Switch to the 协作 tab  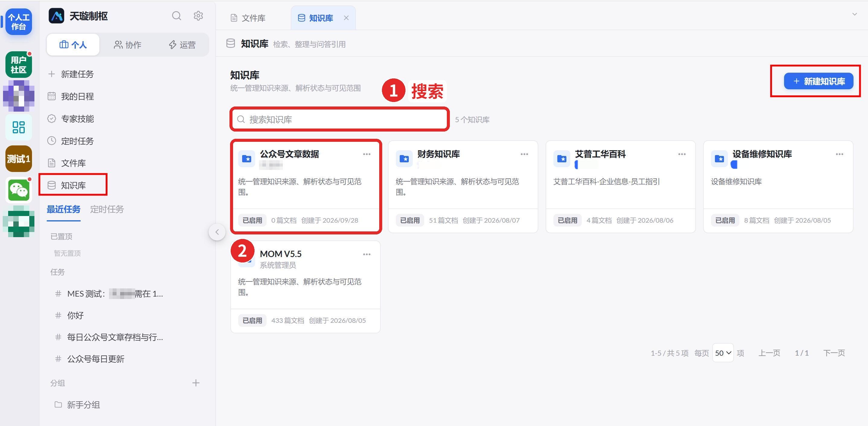point(128,44)
